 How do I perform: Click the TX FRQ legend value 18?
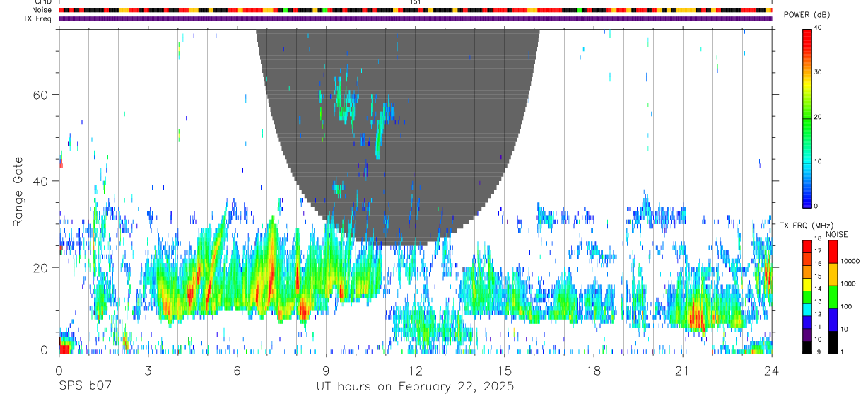pos(818,240)
